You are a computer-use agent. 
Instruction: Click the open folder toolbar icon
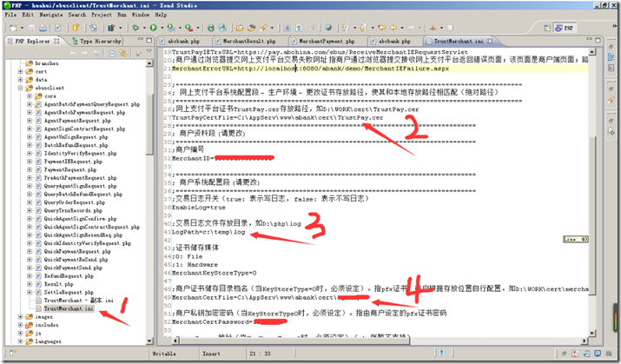[x=240, y=28]
